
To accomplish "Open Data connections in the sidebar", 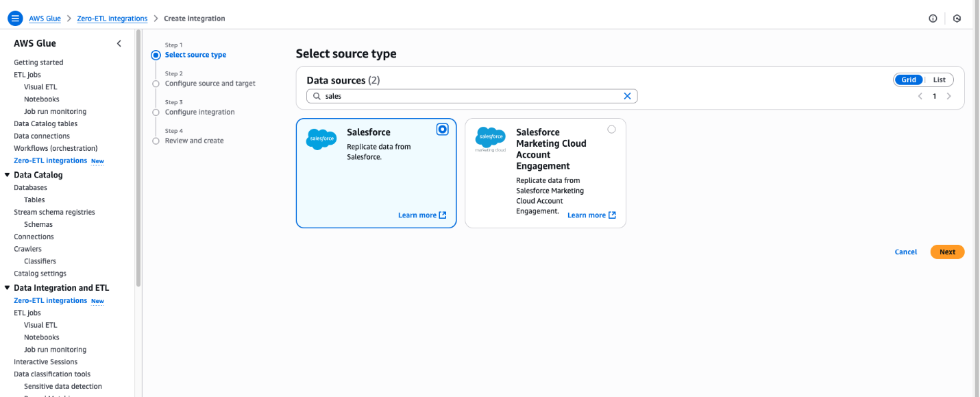I will tap(41, 135).
